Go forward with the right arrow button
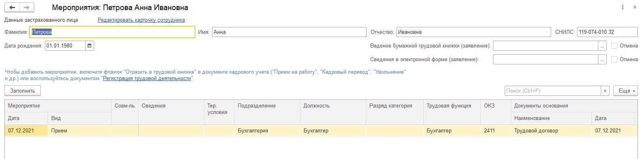The image size is (644, 159). (27, 8)
